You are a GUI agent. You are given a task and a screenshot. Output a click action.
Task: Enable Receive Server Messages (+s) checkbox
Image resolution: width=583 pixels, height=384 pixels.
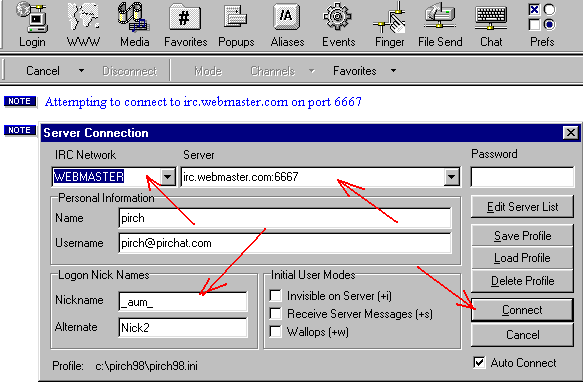coord(276,314)
